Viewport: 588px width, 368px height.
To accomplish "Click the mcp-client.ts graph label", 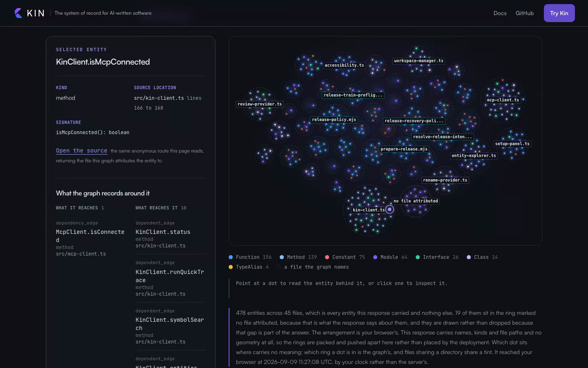I will (503, 100).
